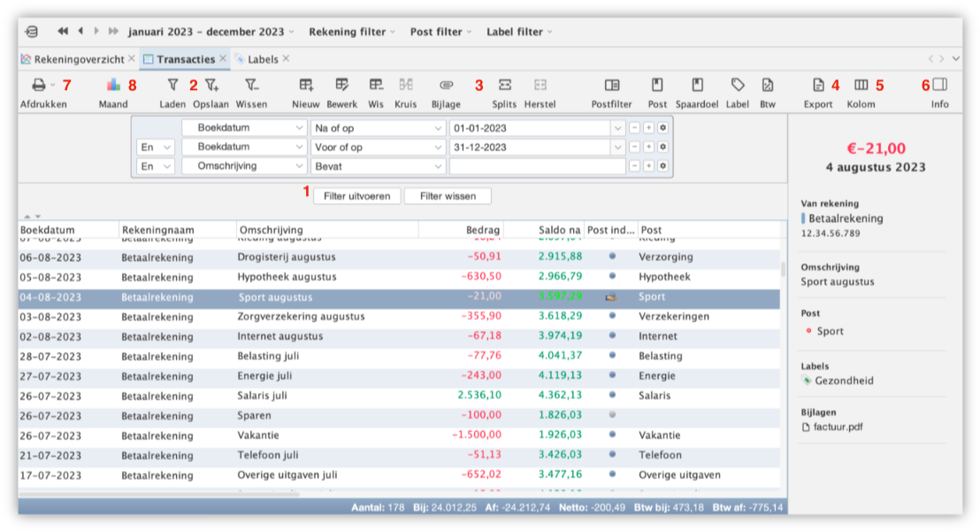Toggle the Info side panel
The image size is (980, 532).
(x=939, y=86)
